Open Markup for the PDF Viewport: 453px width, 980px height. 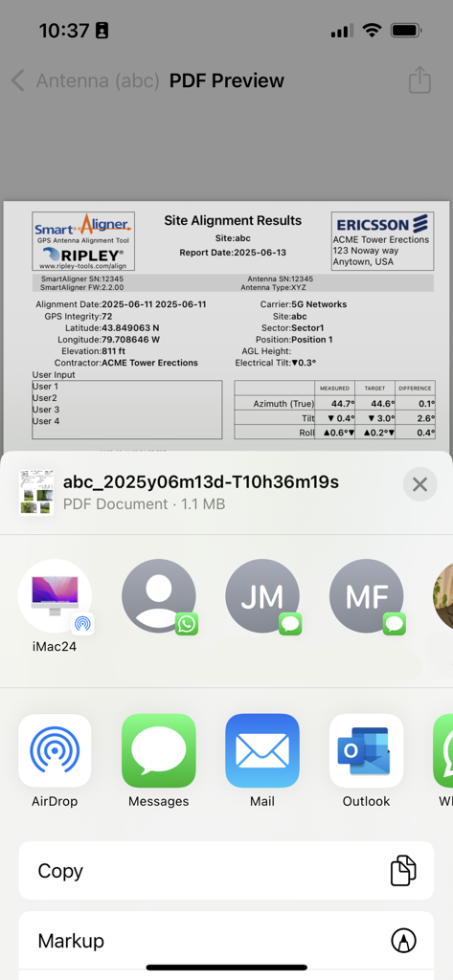click(x=226, y=941)
